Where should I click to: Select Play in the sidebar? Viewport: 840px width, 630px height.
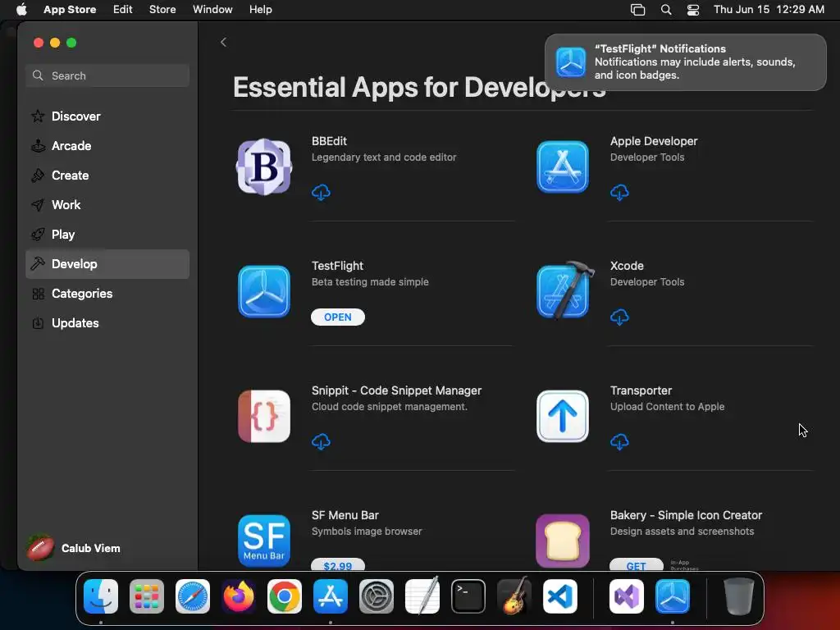coord(107,234)
